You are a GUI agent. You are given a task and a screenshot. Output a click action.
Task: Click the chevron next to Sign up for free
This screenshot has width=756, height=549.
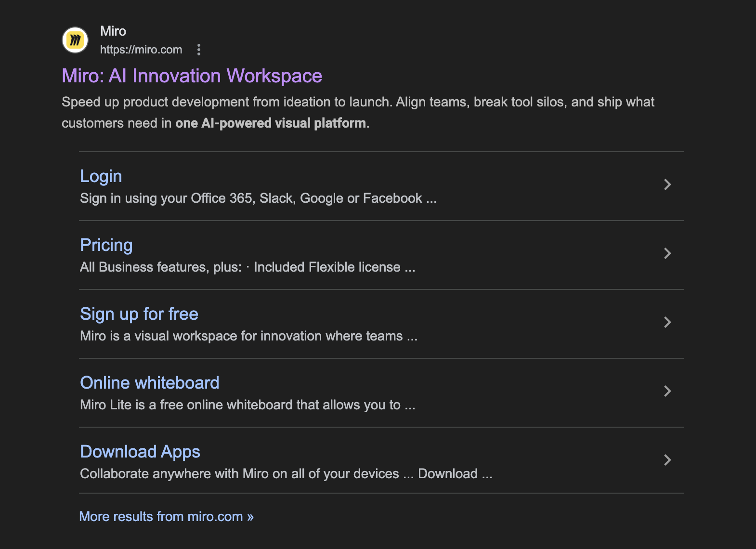[667, 322]
